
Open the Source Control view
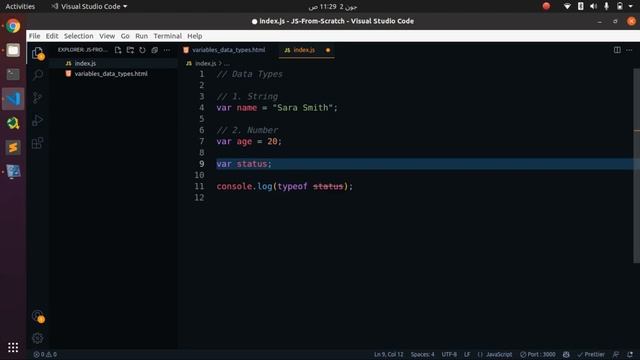pos(38,97)
